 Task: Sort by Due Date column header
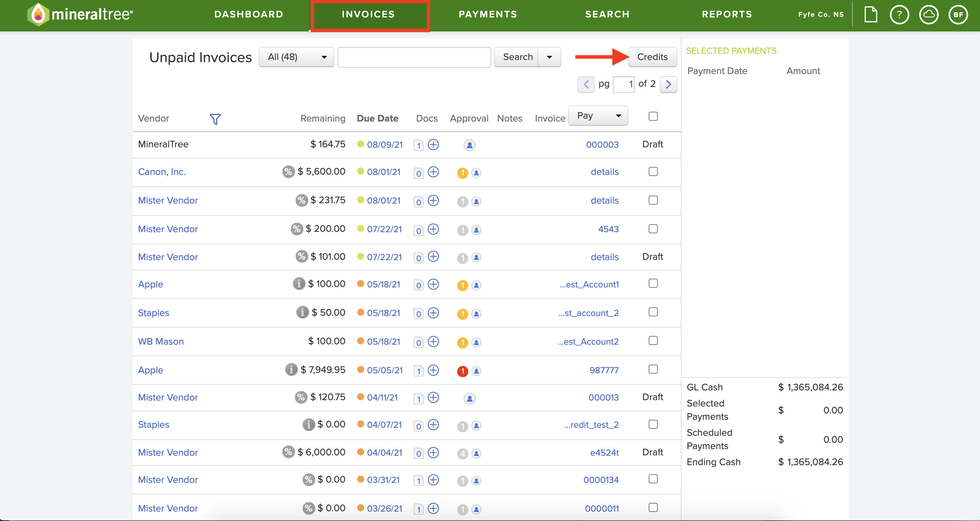pyautogui.click(x=377, y=118)
